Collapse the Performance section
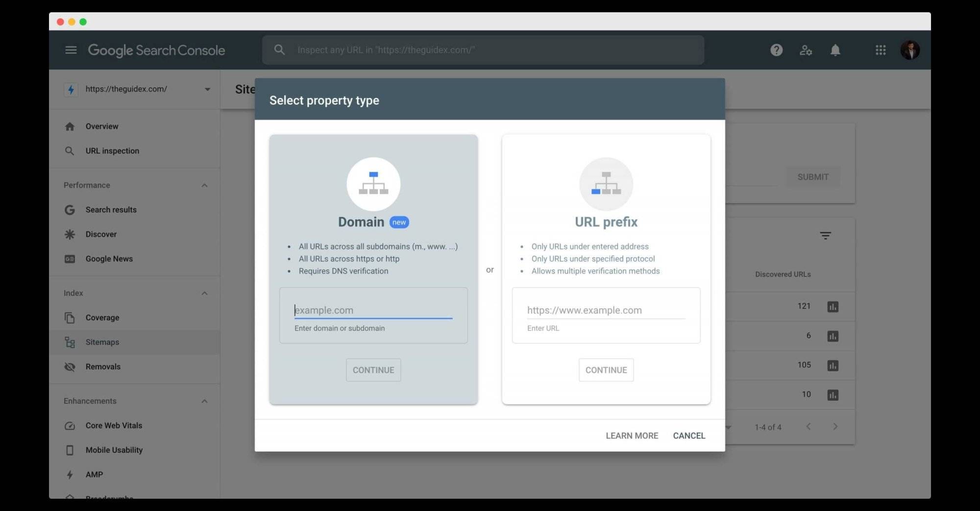980x511 pixels. [204, 185]
